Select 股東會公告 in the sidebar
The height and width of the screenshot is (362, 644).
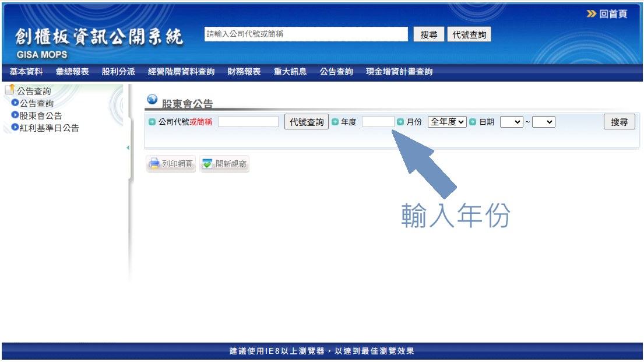(x=41, y=116)
